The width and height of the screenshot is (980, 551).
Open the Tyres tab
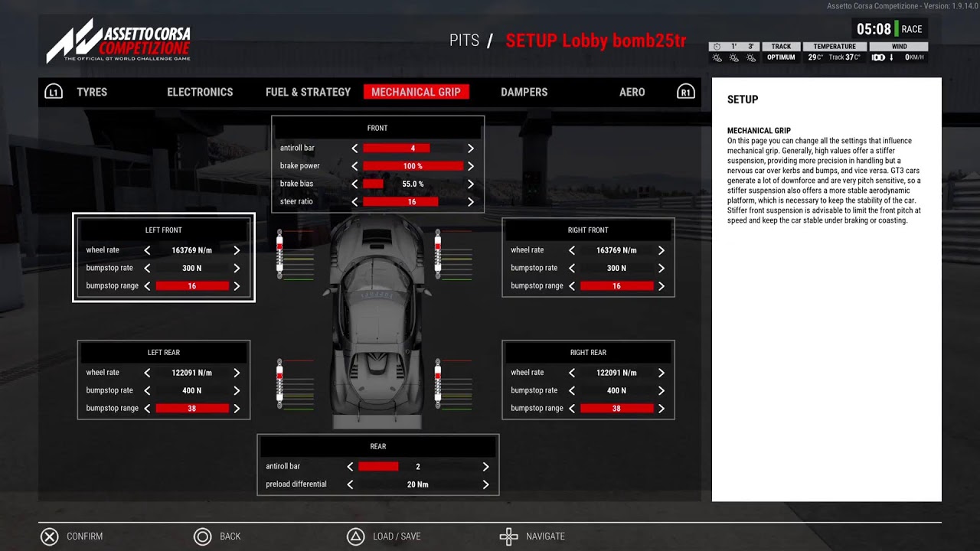pyautogui.click(x=92, y=92)
